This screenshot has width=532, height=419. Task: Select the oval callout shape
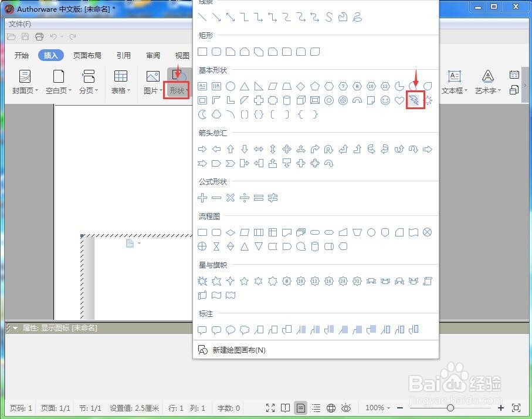pyautogui.click(x=231, y=330)
